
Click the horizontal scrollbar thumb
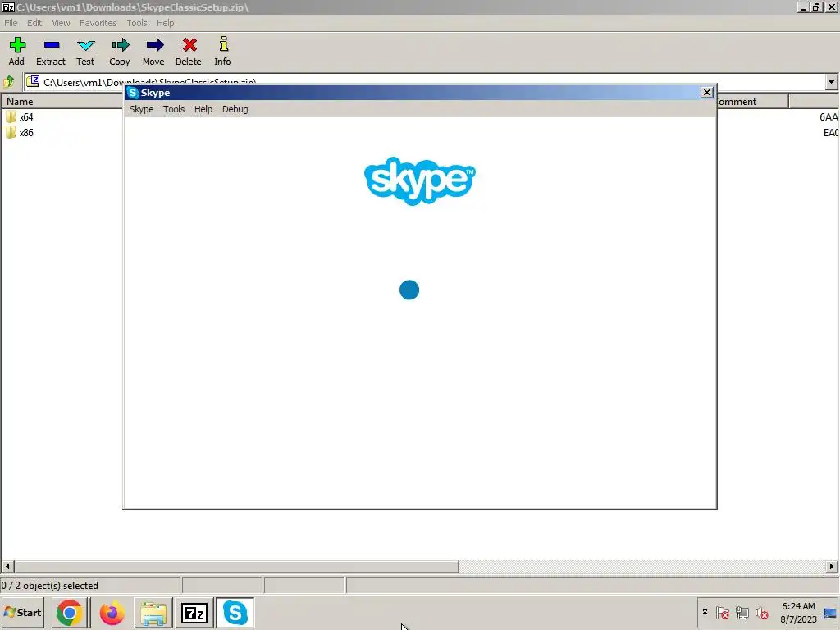(236, 566)
